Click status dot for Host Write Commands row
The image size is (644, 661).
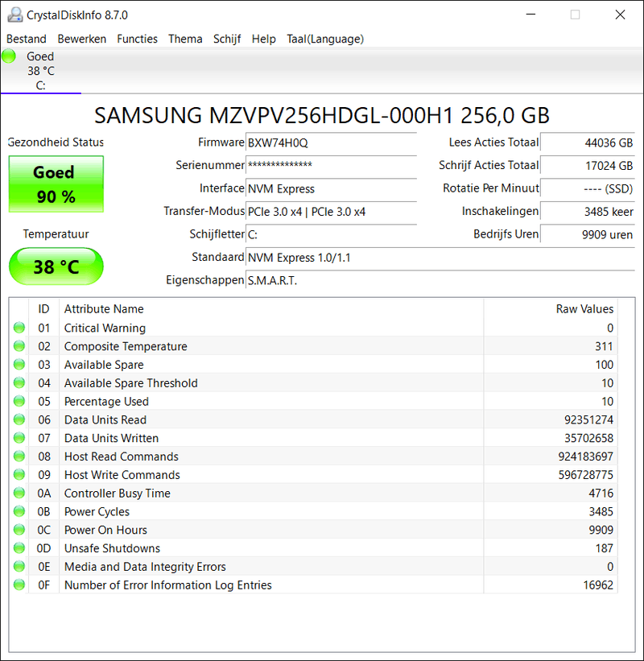click(x=19, y=475)
